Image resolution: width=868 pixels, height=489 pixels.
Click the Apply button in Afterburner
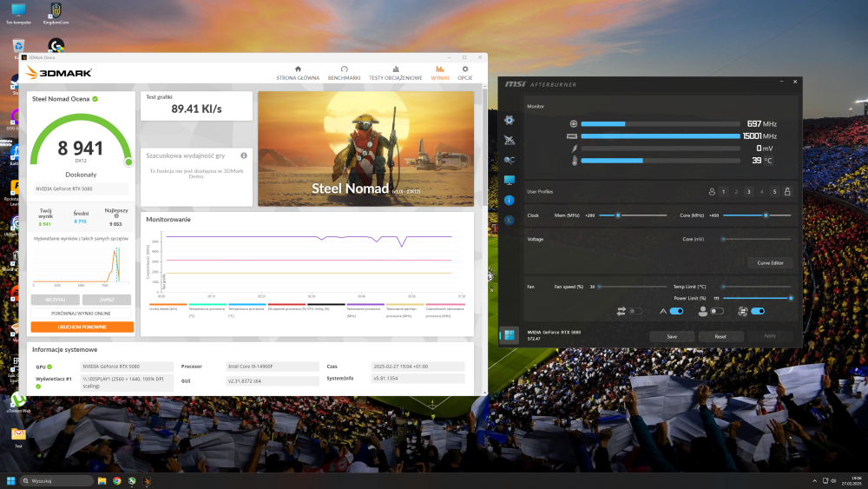click(x=769, y=336)
